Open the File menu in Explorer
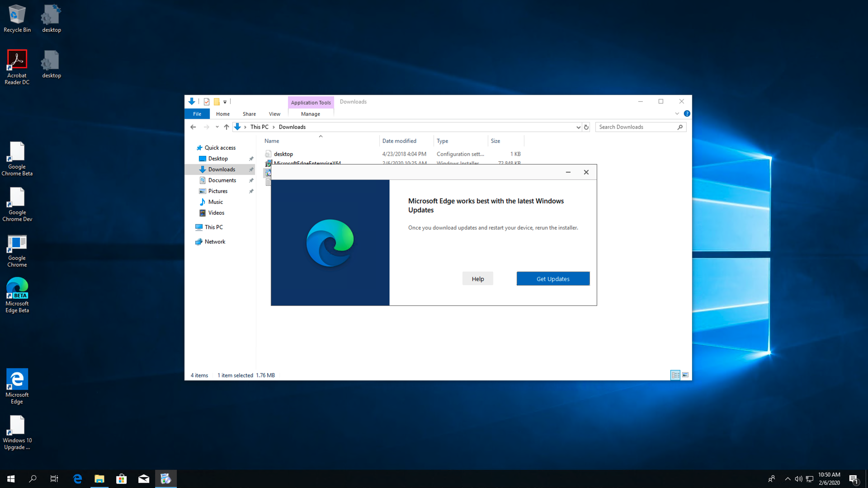Viewport: 868px width, 488px height. pos(197,114)
